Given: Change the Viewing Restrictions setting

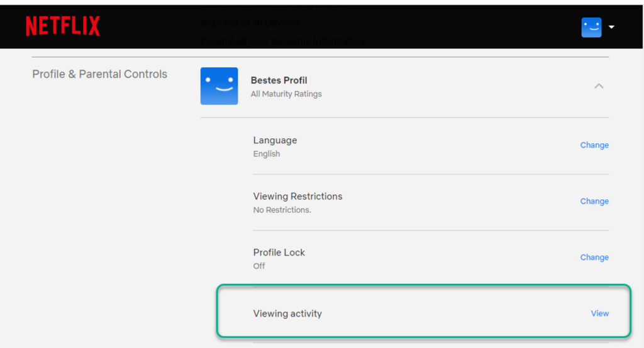Looking at the screenshot, I should pyautogui.click(x=594, y=201).
